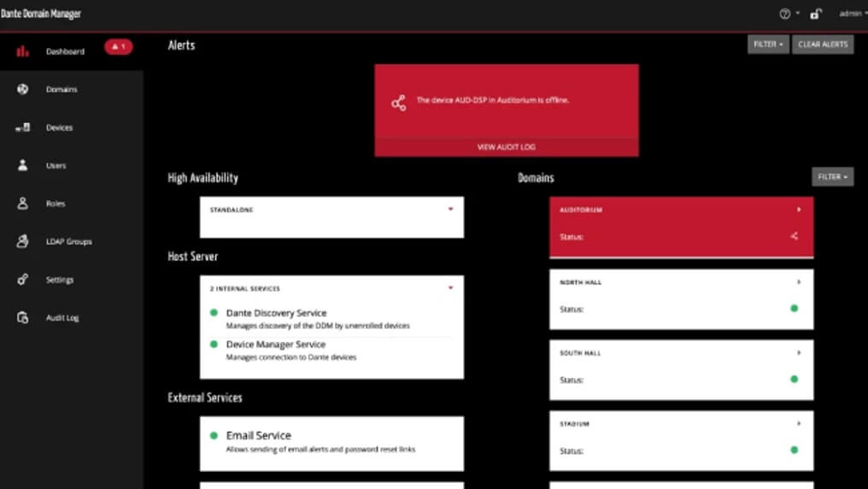Open the admin user dropdown

853,14
